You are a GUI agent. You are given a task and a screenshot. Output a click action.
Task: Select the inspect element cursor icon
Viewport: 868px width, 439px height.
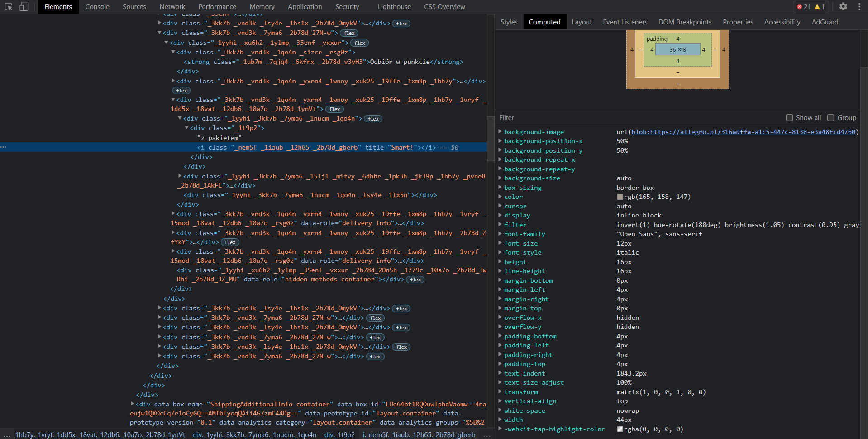(8, 7)
